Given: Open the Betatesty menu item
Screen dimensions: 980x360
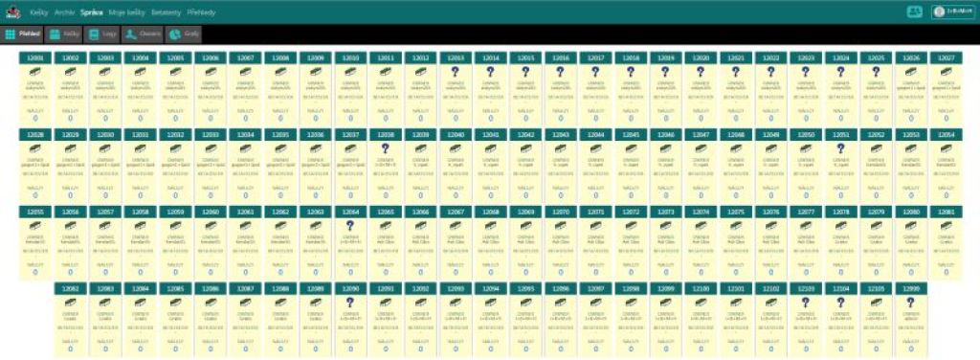Looking at the screenshot, I should tap(166, 12).
